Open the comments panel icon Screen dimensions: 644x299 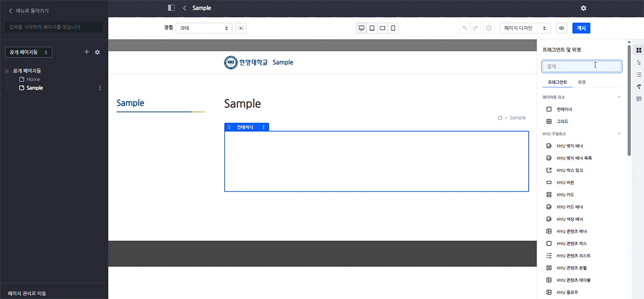coord(639,99)
